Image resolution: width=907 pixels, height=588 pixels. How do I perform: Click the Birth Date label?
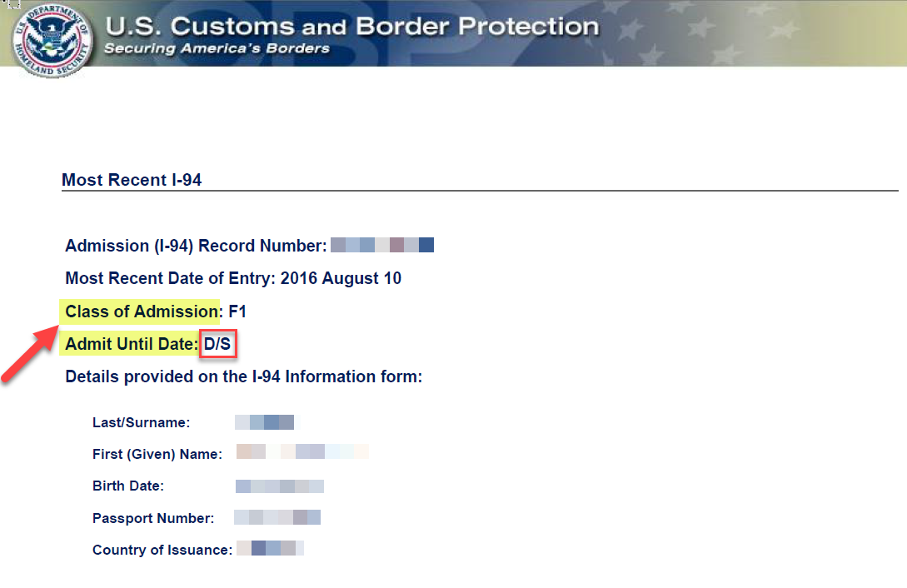[x=128, y=486]
